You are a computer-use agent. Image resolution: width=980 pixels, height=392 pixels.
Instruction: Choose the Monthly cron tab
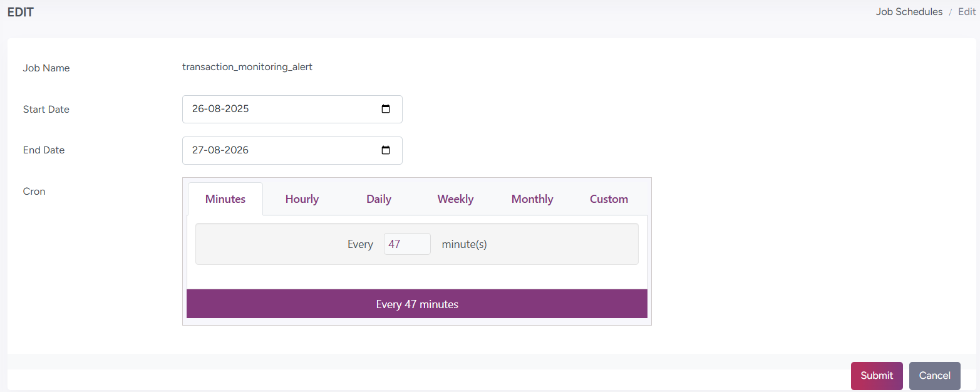(x=532, y=199)
